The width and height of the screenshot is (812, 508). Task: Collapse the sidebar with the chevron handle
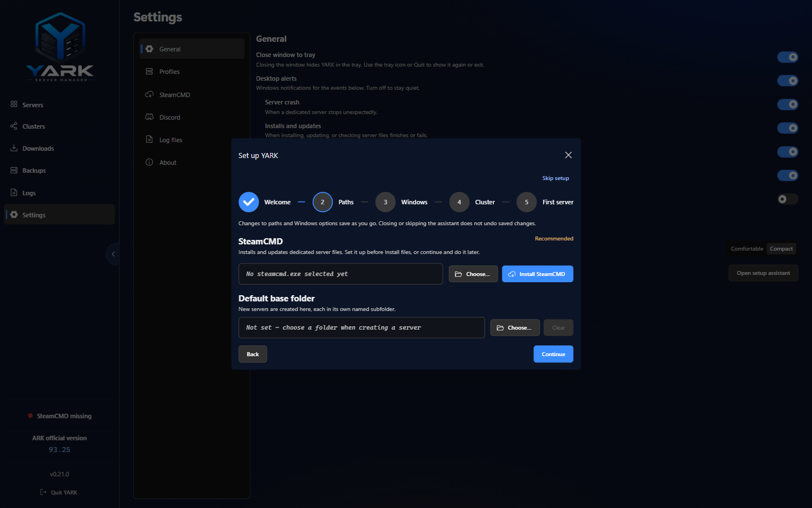click(x=113, y=254)
